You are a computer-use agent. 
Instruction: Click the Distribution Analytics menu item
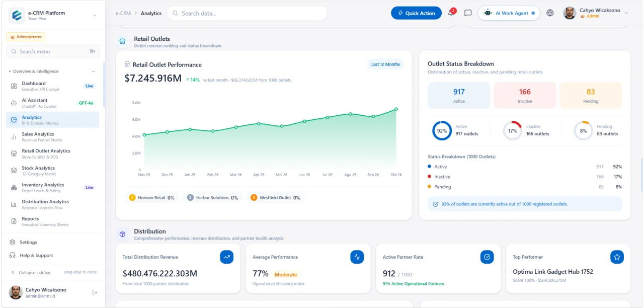pyautogui.click(x=53, y=204)
